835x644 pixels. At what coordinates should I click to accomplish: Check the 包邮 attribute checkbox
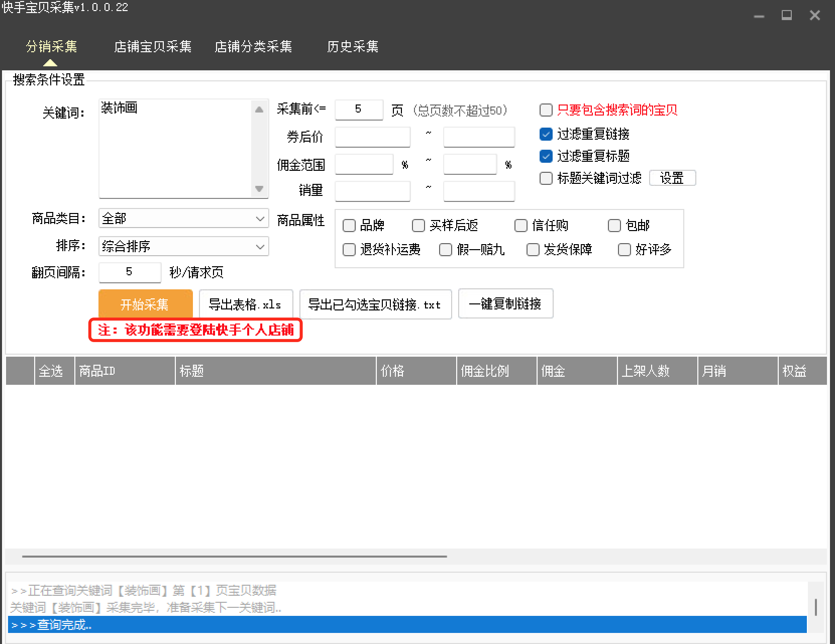(x=614, y=226)
